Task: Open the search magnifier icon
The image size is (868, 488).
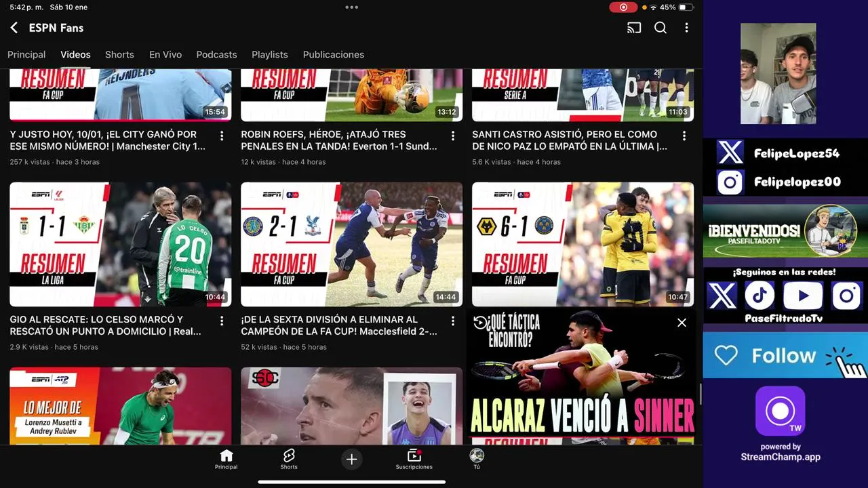Action: [x=660, y=28]
